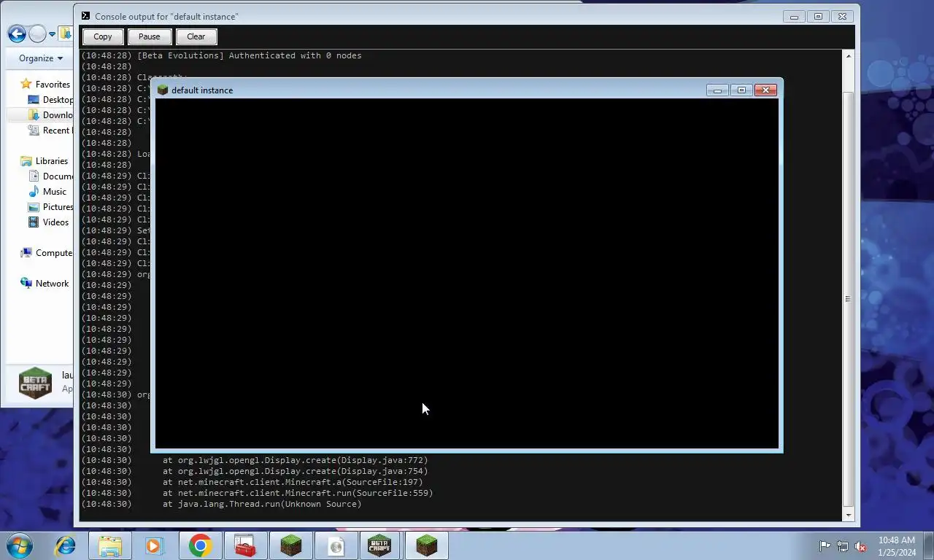Maximize the console output window
This screenshot has width=934, height=560.
818,16
